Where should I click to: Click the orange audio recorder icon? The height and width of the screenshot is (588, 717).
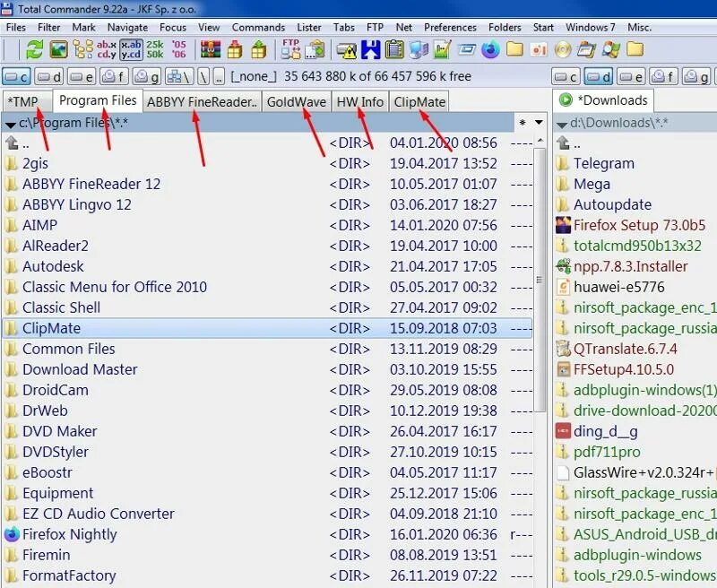[539, 49]
